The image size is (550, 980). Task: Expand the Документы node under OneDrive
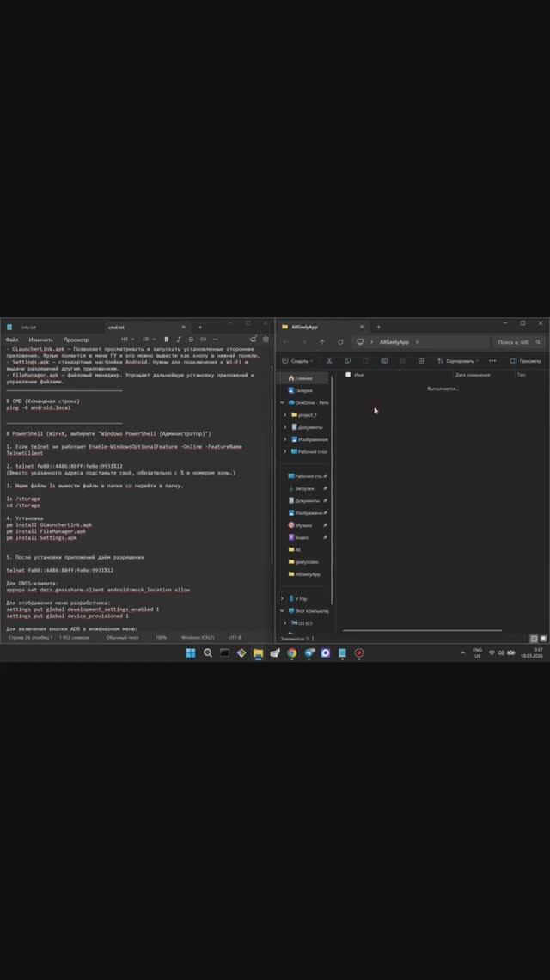click(x=285, y=427)
